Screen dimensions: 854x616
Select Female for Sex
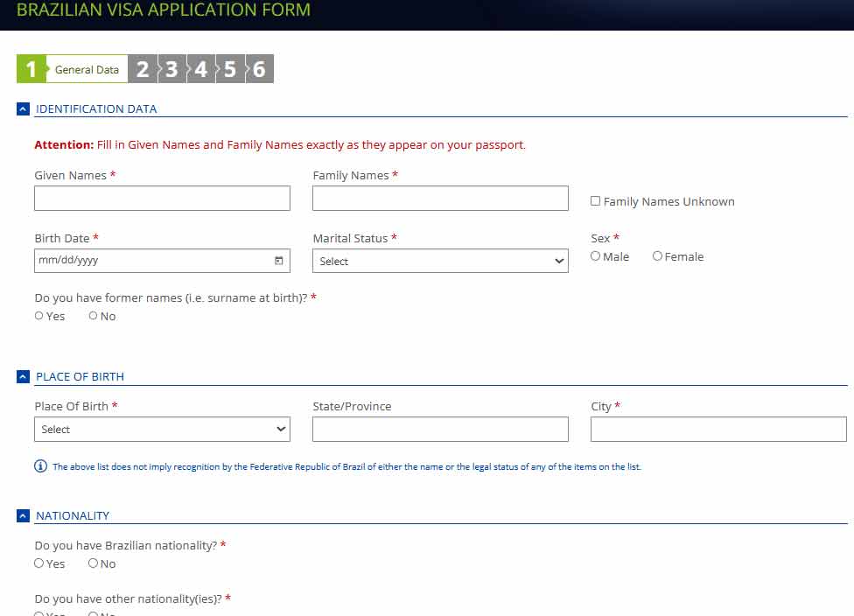[x=658, y=256]
